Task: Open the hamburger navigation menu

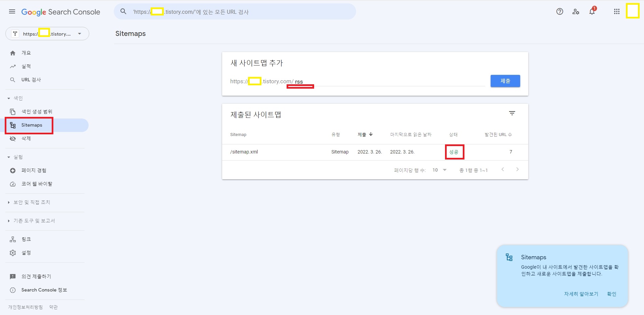Action: click(12, 12)
